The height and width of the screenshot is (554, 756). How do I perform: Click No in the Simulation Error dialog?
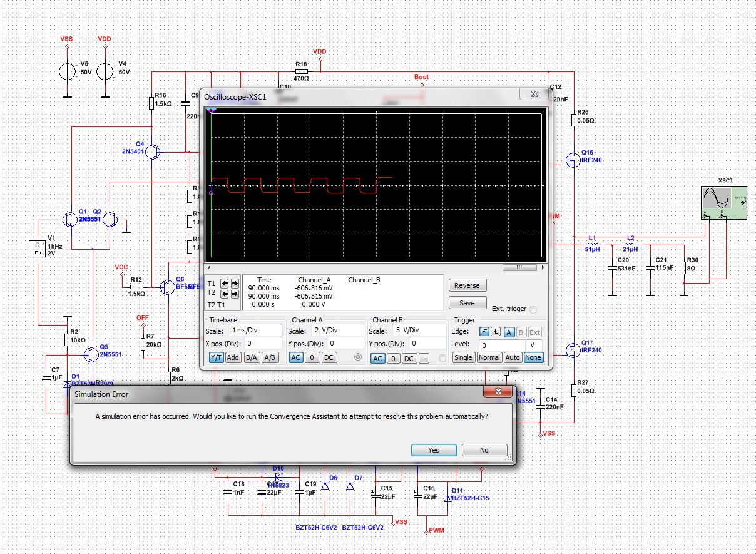click(x=484, y=450)
